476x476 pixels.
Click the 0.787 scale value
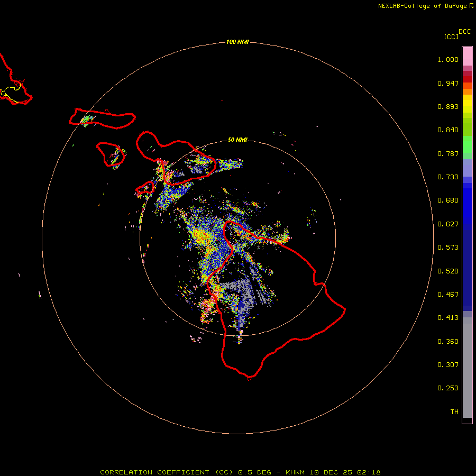(x=448, y=153)
